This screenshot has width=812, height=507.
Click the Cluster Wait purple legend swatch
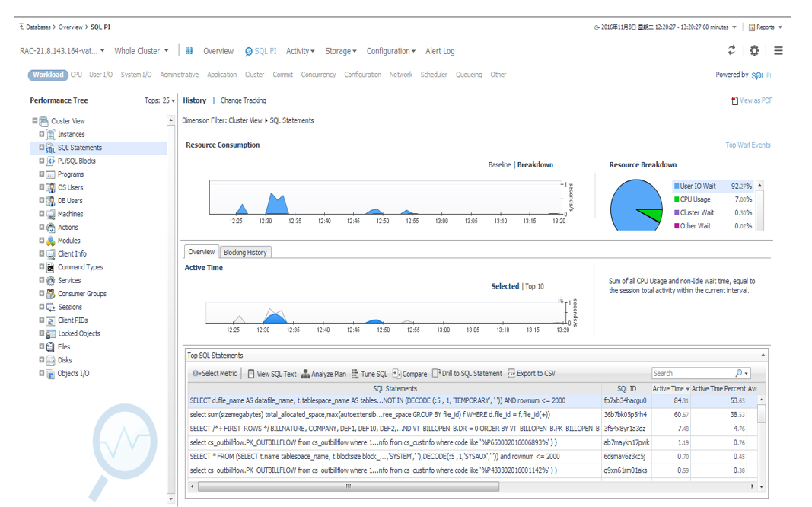(677, 213)
